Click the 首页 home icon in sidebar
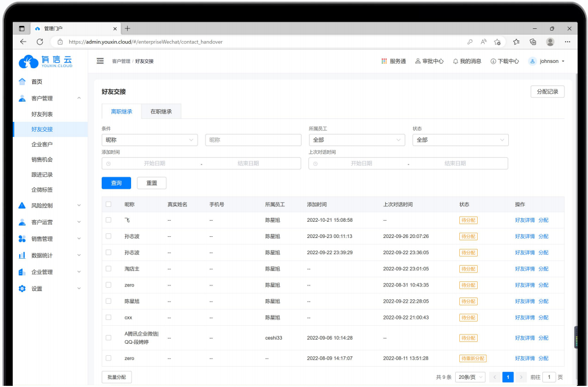Image resolution: width=588 pixels, height=387 pixels. (22, 81)
